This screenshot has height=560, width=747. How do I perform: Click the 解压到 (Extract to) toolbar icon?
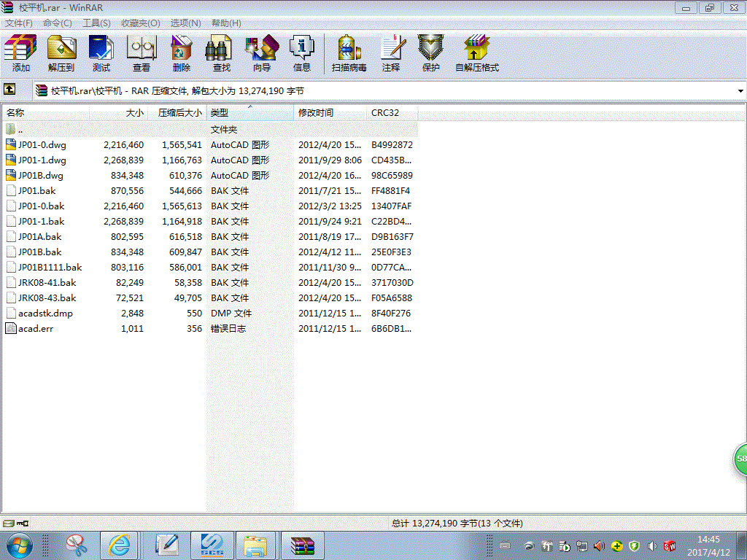point(61,53)
